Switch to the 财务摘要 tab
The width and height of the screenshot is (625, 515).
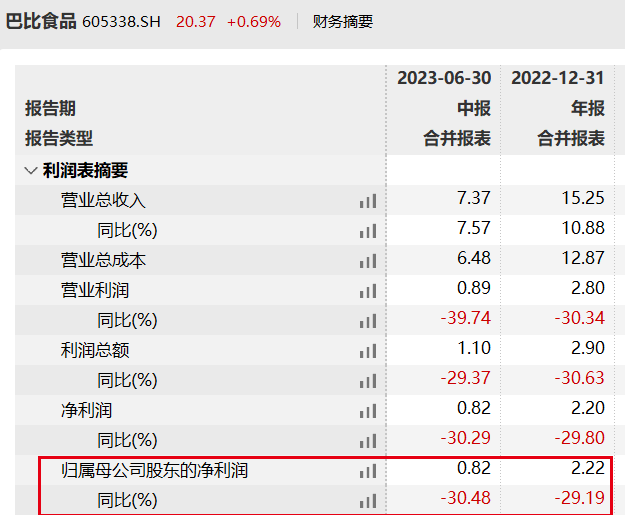[342, 21]
